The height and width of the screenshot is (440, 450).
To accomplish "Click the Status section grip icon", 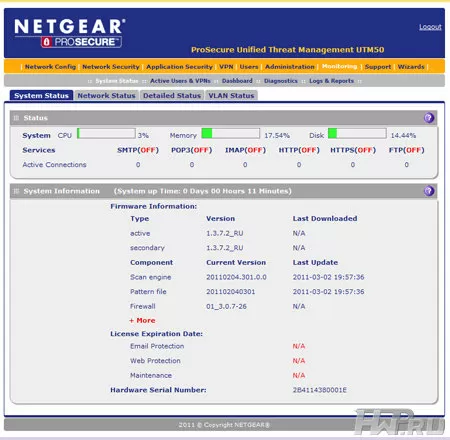I will click(16, 118).
